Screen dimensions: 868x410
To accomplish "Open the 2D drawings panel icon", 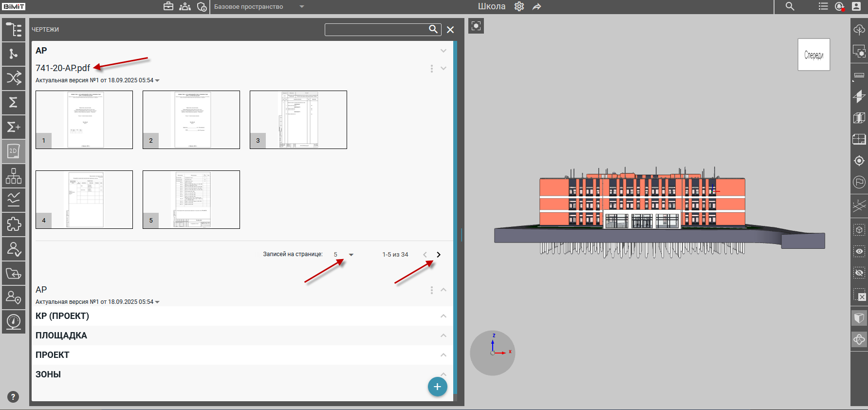I will pos(14,151).
